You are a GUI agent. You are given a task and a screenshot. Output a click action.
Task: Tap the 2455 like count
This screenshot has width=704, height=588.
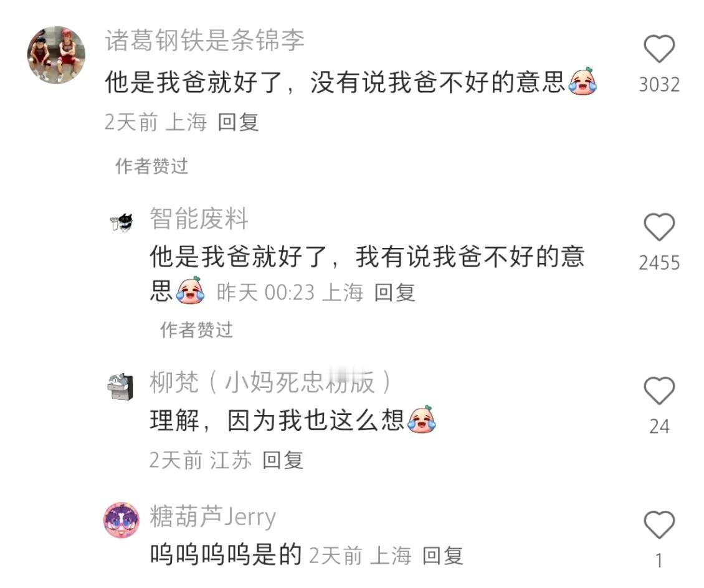[x=659, y=263]
